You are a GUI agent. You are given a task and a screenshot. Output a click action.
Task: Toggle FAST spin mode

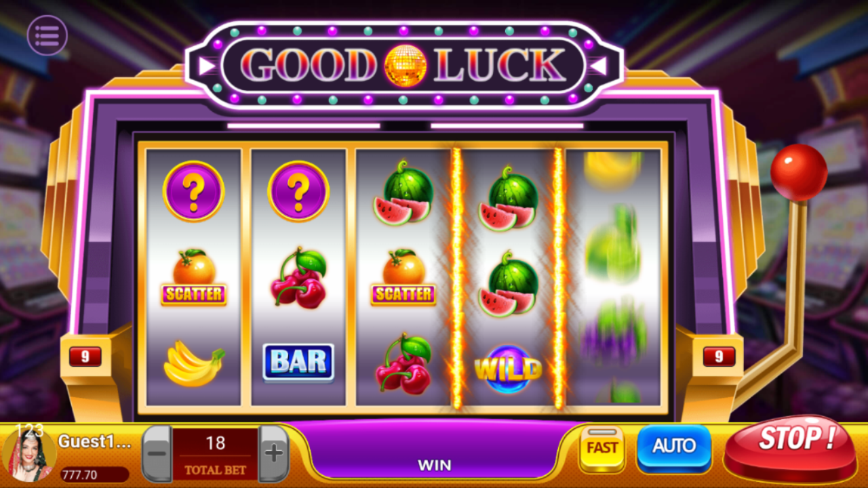pyautogui.click(x=602, y=448)
